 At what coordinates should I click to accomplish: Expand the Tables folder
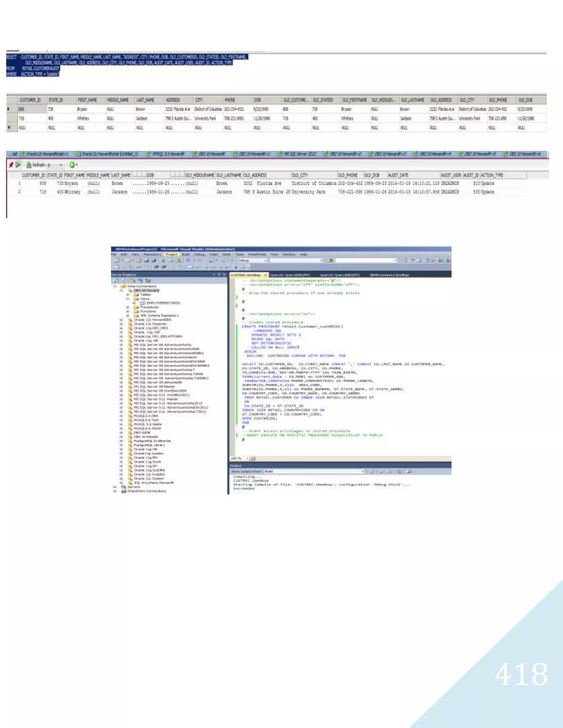tap(128, 295)
